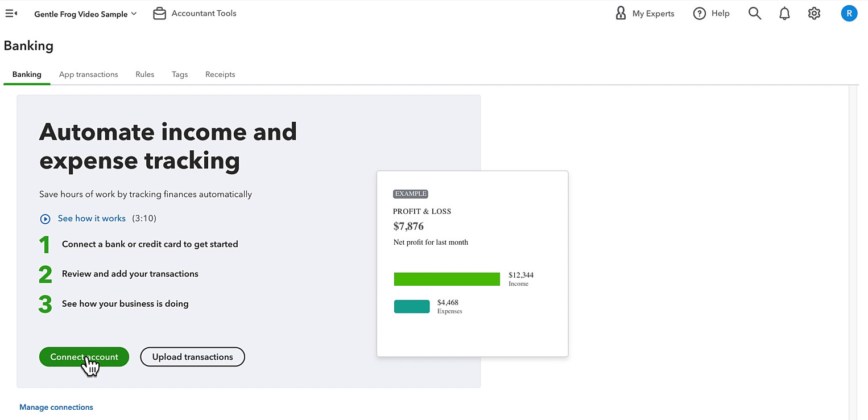
Task: Switch to the Receipts tab
Action: click(x=220, y=75)
